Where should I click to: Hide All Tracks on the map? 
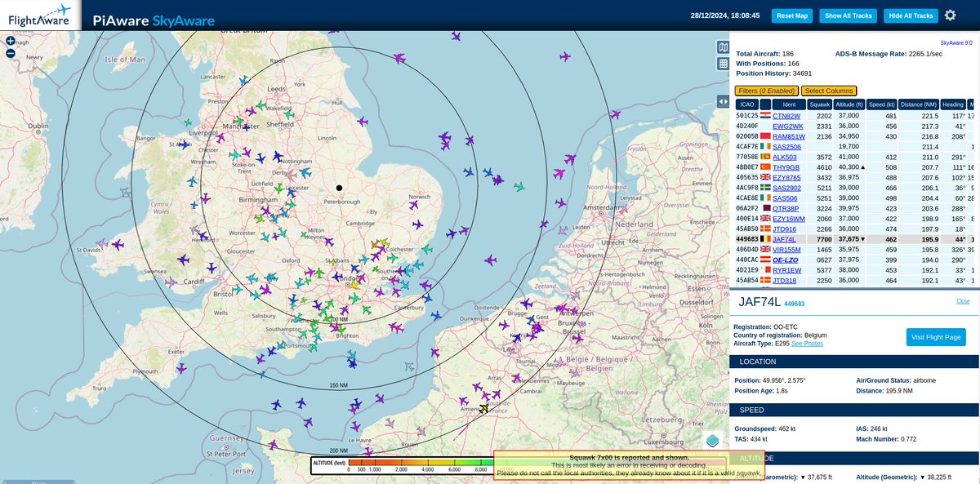point(911,16)
